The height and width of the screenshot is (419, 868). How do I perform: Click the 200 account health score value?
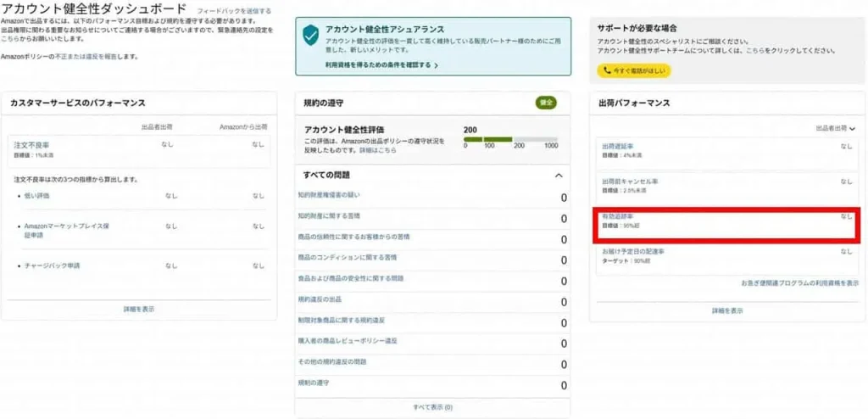[x=470, y=129]
